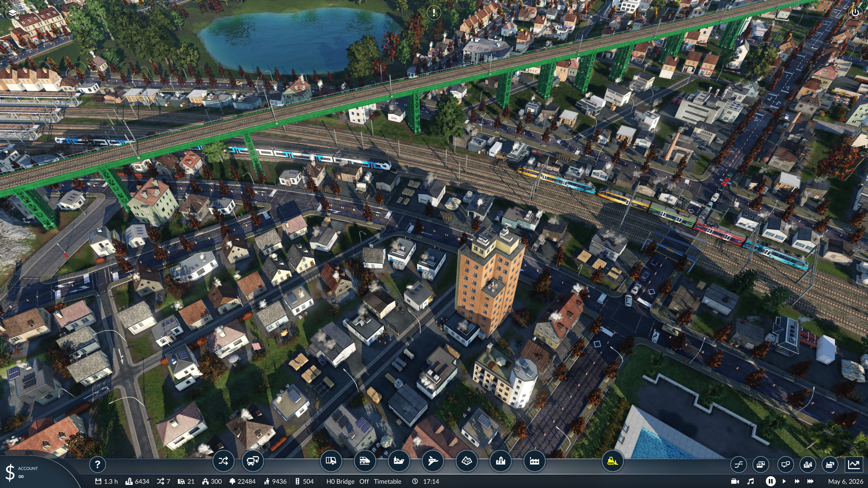Toggle game music with note icon

750,481
